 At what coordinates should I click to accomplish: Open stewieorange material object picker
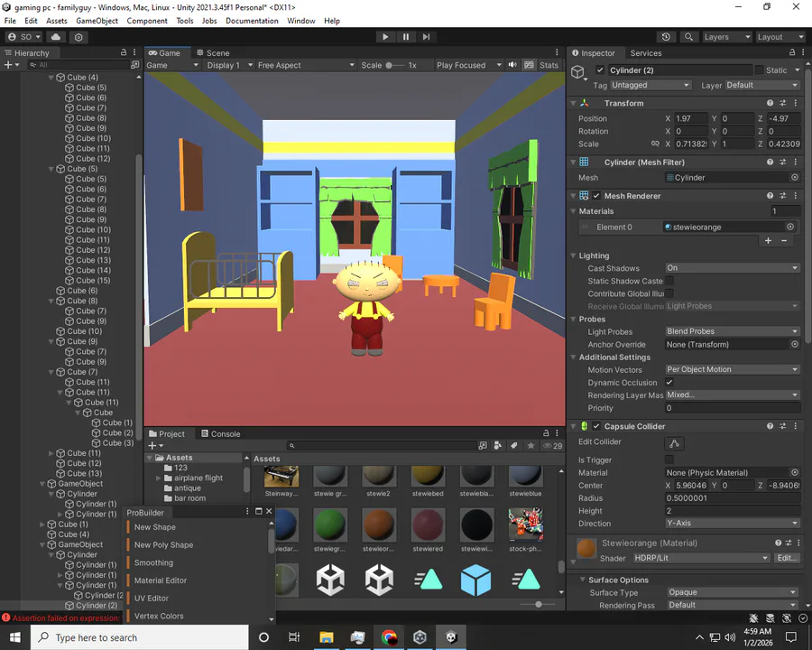pos(790,227)
